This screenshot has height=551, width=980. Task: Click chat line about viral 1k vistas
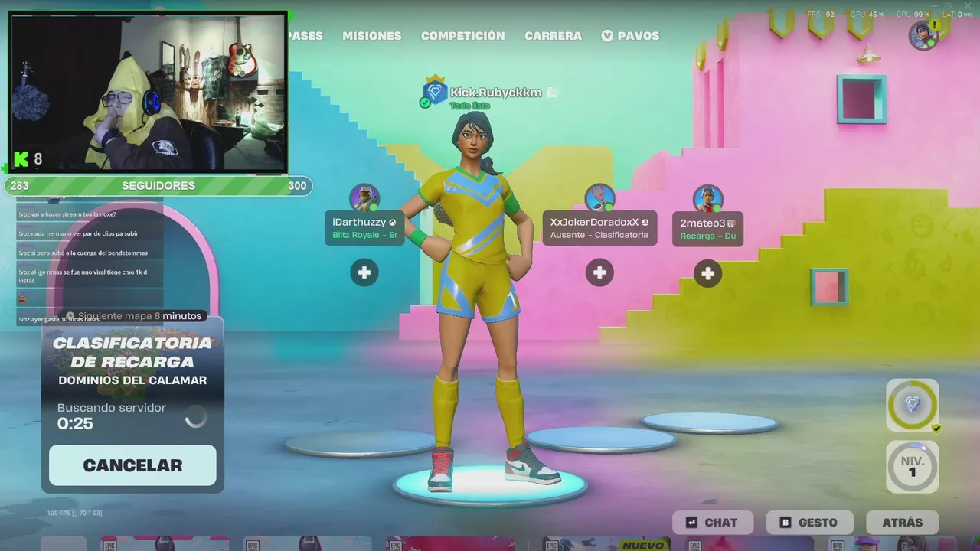click(83, 276)
